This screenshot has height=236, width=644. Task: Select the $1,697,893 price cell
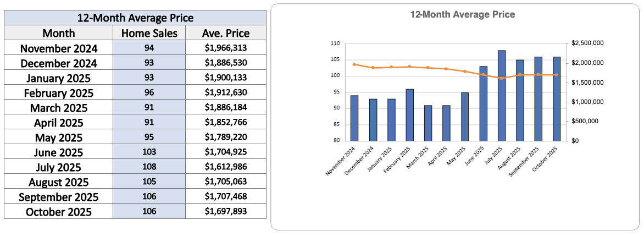click(226, 212)
